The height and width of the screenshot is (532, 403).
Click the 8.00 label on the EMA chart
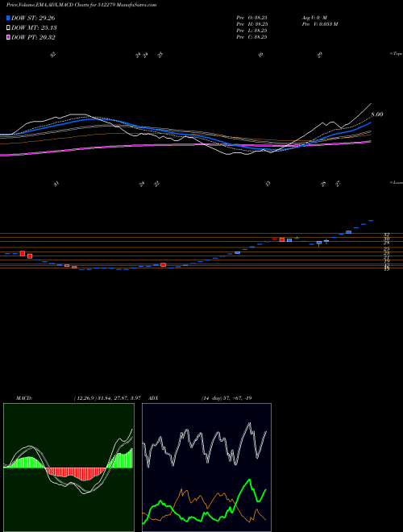377,114
